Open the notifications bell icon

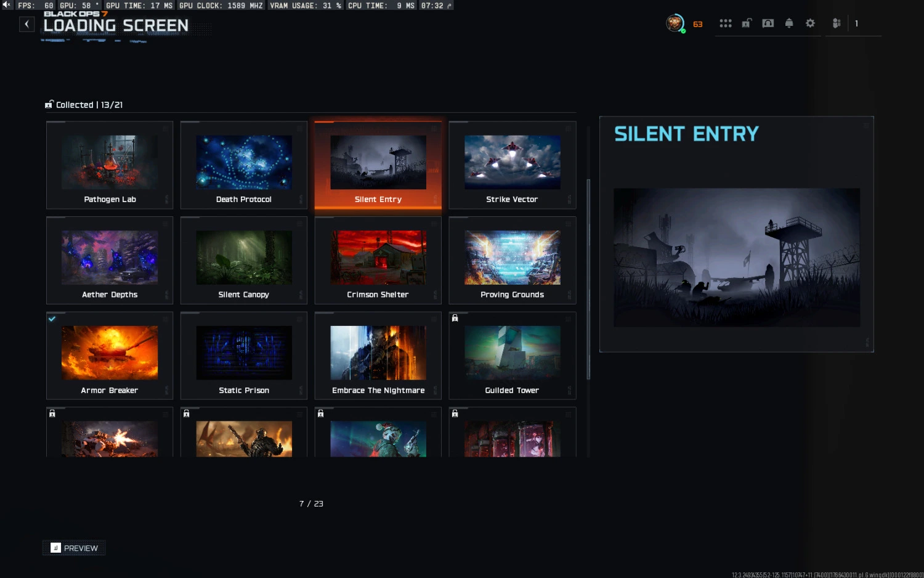[789, 23]
